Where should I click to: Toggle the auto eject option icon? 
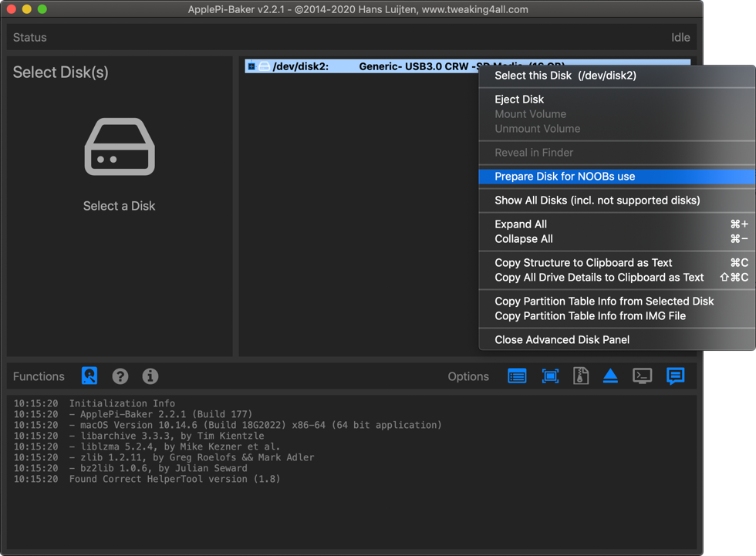coord(610,376)
